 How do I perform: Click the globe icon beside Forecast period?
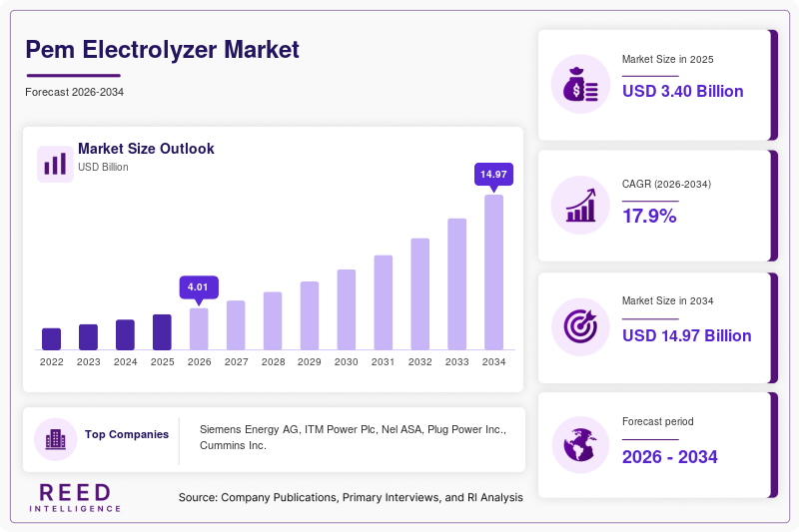(x=580, y=445)
